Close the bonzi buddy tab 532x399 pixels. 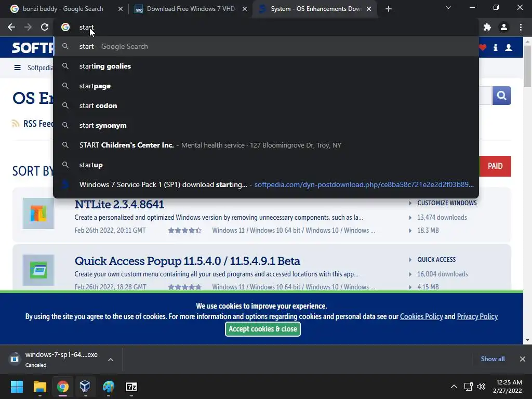point(121,9)
